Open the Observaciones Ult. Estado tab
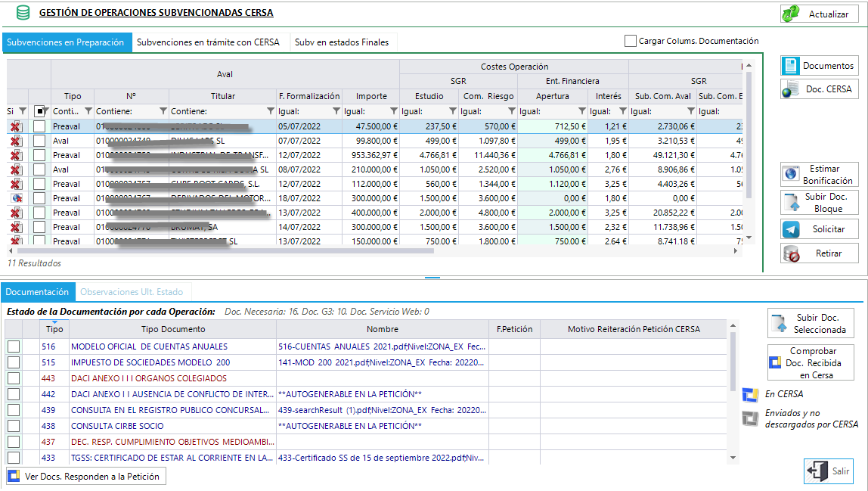The image size is (868, 491). [x=132, y=292]
